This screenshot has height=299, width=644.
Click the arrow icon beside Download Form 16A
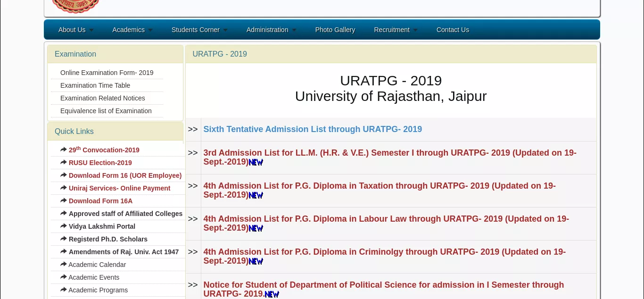coord(64,200)
